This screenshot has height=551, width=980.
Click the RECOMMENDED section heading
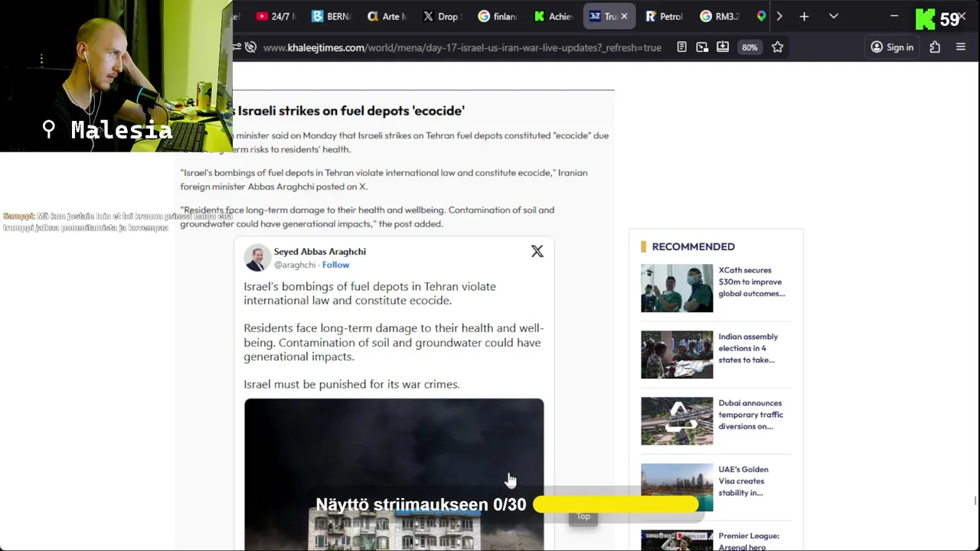click(693, 246)
